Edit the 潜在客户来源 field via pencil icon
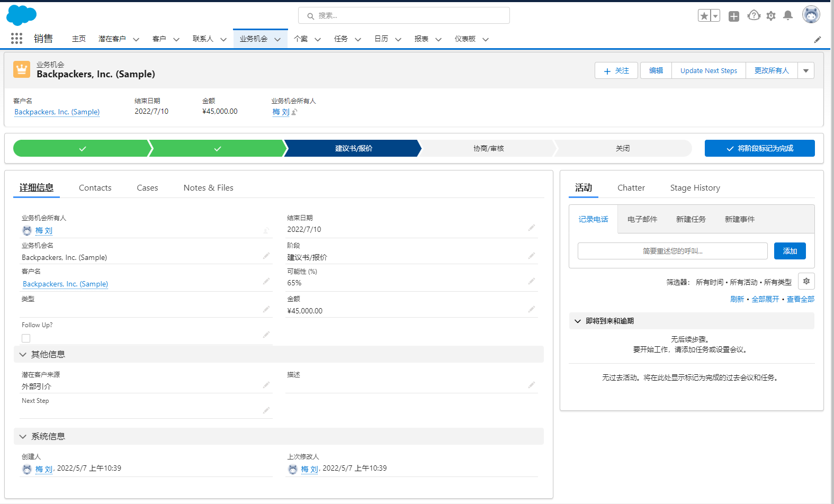 pos(266,385)
